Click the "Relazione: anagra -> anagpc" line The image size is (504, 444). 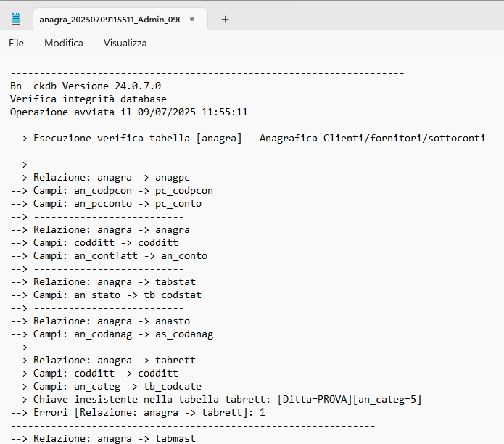tap(112, 178)
